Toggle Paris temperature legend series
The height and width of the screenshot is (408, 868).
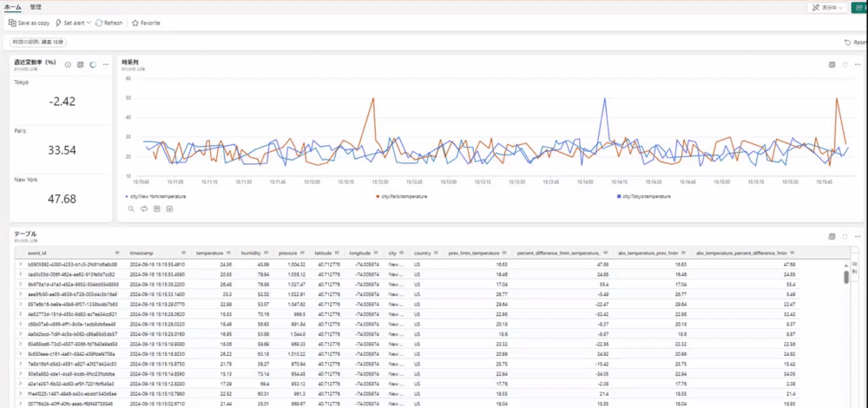pos(402,196)
